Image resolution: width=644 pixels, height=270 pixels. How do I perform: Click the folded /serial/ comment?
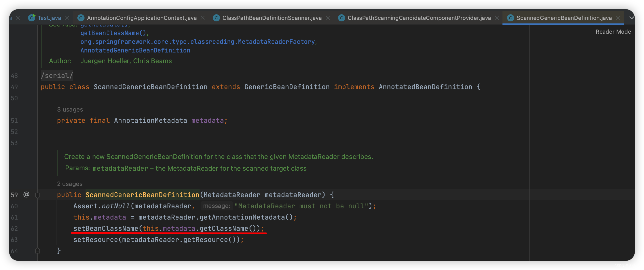[x=57, y=76]
